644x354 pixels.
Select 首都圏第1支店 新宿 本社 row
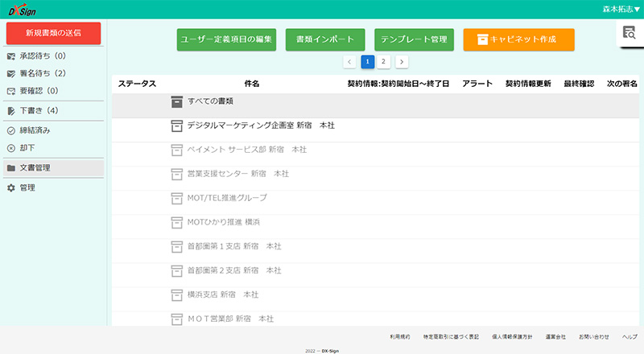tap(375, 251)
